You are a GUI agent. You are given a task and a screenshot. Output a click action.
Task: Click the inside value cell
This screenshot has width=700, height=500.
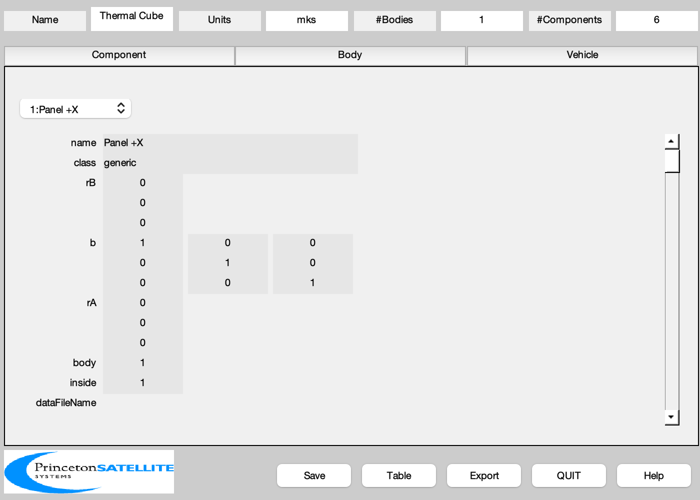pos(143,383)
